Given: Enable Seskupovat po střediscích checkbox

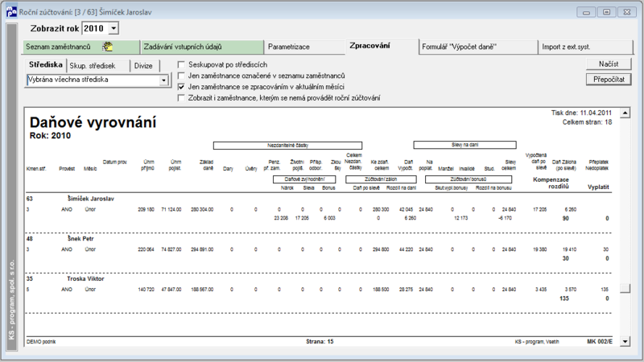Looking at the screenshot, I should click(x=181, y=65).
